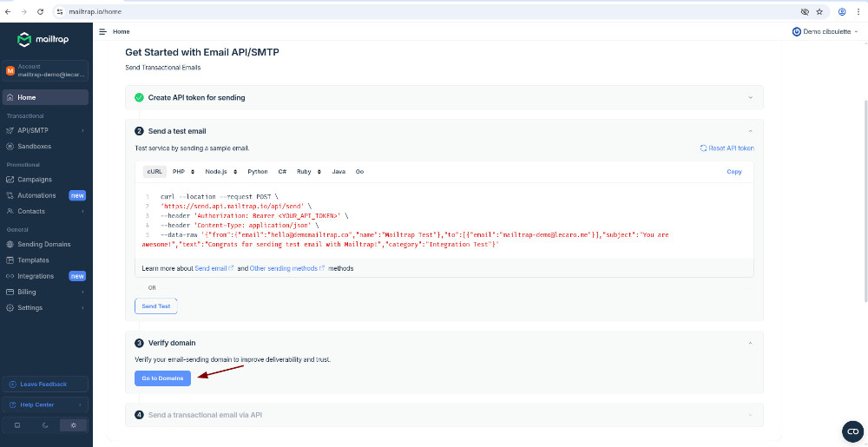Open Integrations in the sidebar
Image resolution: width=868 pixels, height=447 pixels.
pos(36,276)
